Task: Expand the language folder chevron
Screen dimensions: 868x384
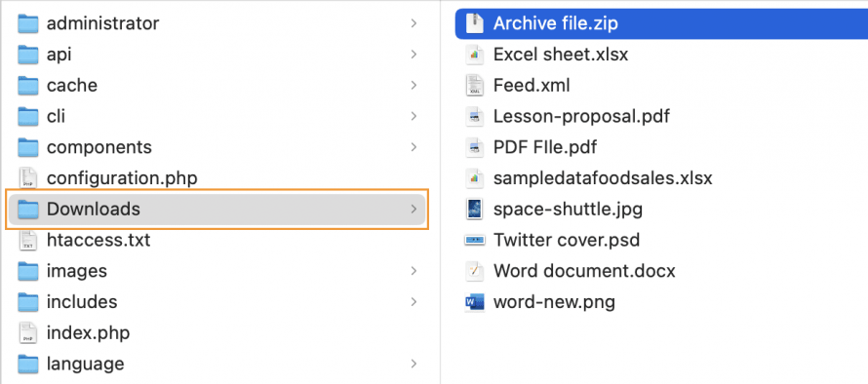Action: 414,365
